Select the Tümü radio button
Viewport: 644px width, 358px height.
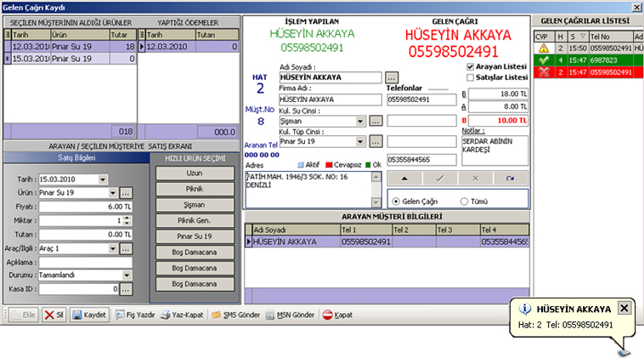pos(464,202)
